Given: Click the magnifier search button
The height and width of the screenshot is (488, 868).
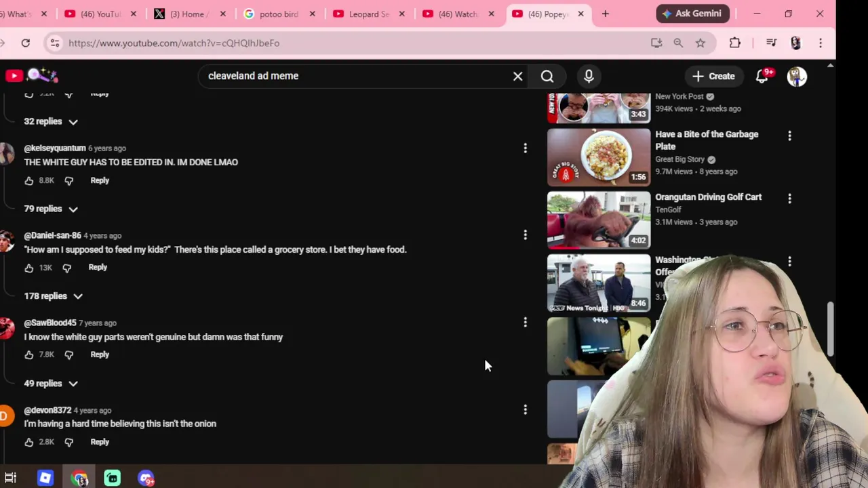Looking at the screenshot, I should (x=547, y=76).
